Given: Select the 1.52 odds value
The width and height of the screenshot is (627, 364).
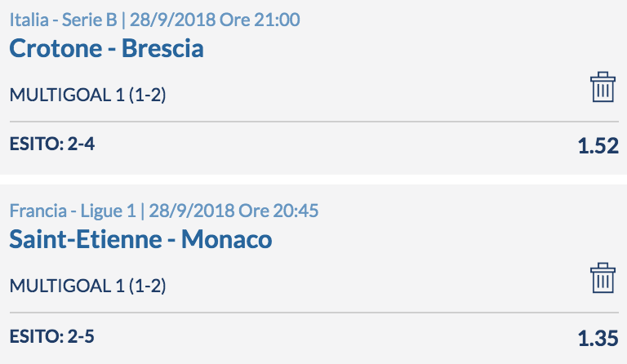Looking at the screenshot, I should pos(598,146).
